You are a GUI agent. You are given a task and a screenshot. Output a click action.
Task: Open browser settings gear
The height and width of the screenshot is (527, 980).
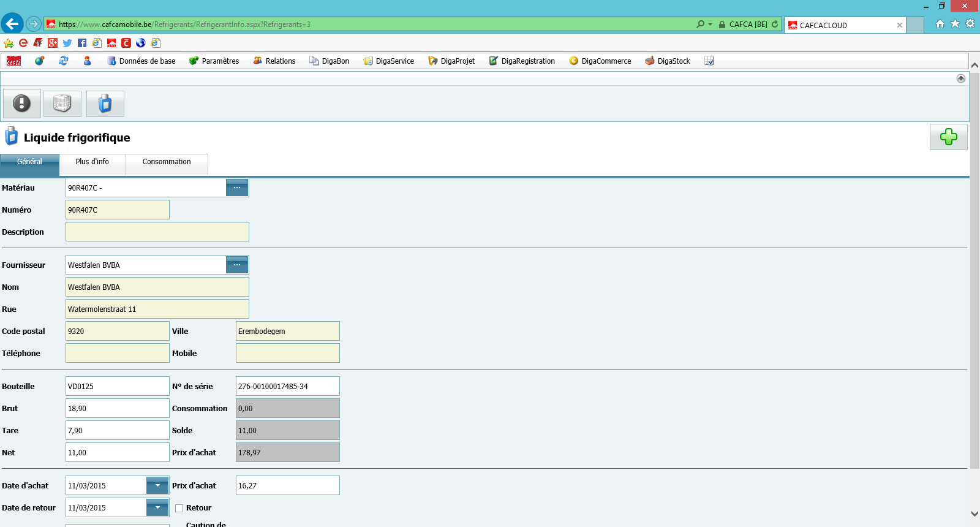[970, 24]
